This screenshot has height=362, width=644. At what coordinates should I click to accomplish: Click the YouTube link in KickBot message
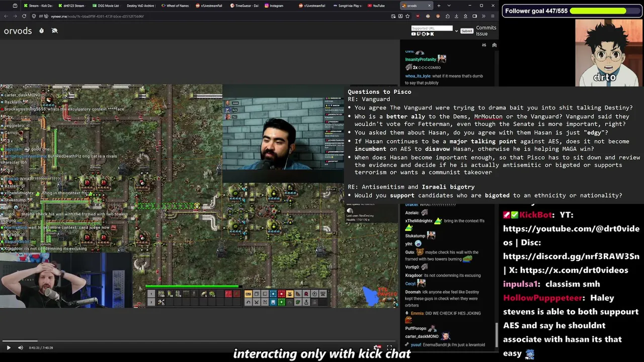pyautogui.click(x=571, y=235)
